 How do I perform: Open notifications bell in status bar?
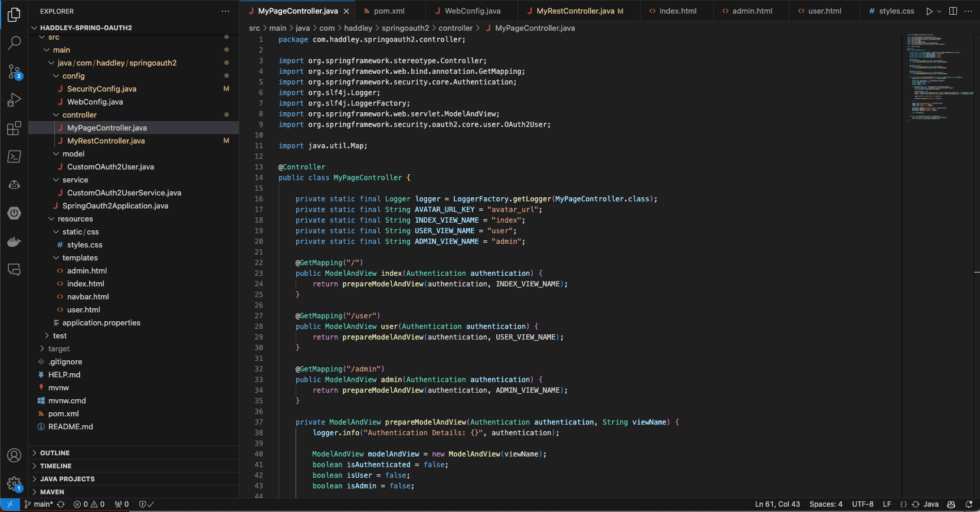pos(968,504)
